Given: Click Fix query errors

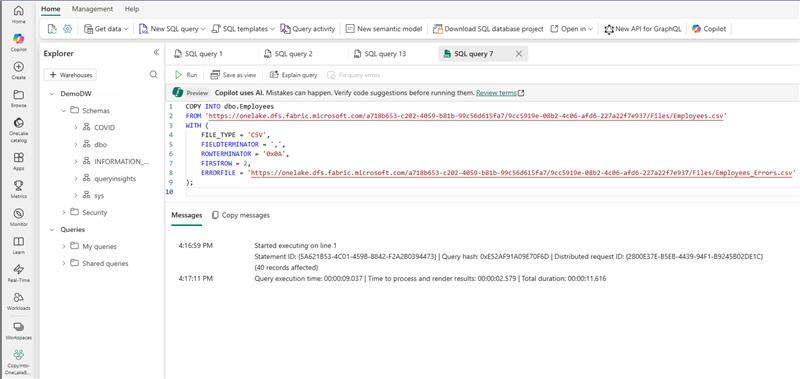Looking at the screenshot, I should (354, 75).
